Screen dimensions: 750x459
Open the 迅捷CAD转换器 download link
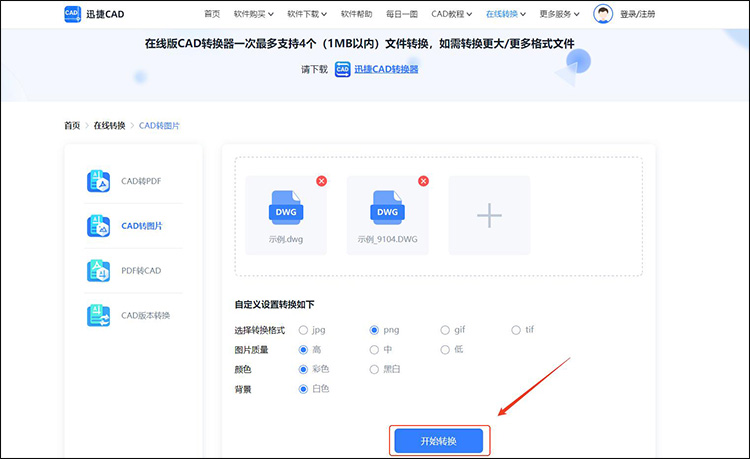tap(386, 69)
